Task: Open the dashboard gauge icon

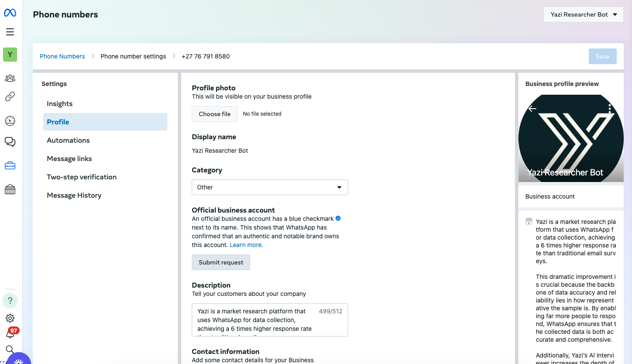Action: point(10,121)
